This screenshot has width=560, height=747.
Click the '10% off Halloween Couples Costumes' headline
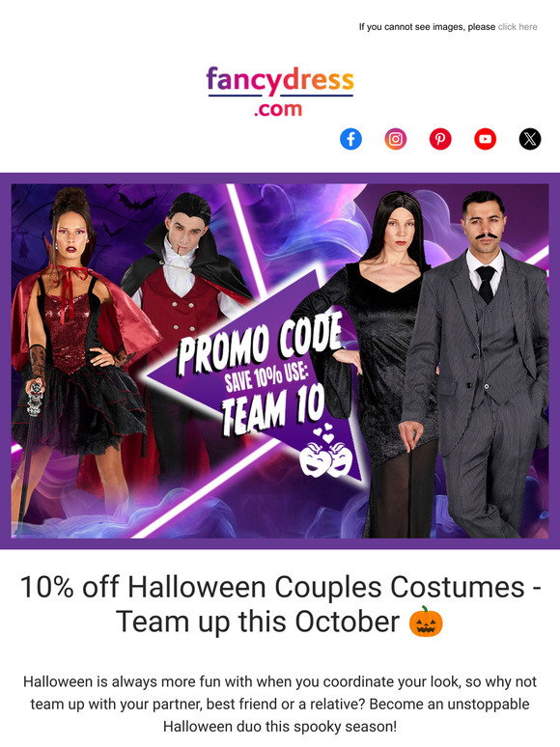click(x=271, y=587)
